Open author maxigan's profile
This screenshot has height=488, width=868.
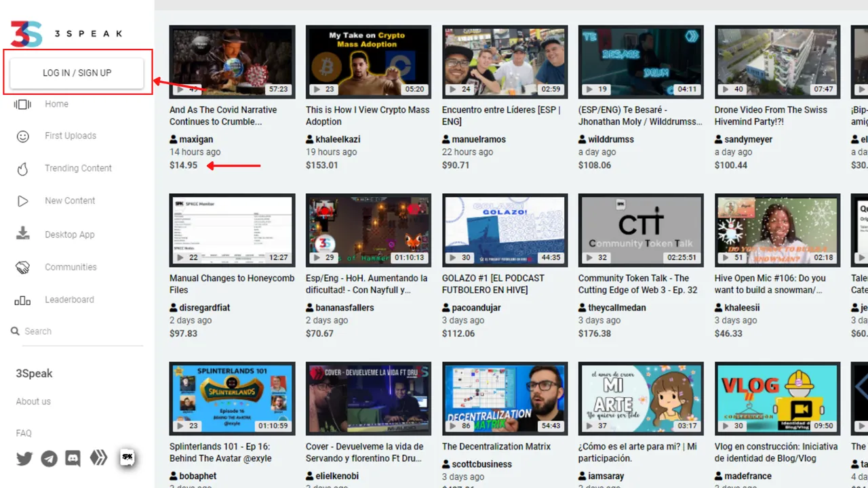click(x=196, y=139)
